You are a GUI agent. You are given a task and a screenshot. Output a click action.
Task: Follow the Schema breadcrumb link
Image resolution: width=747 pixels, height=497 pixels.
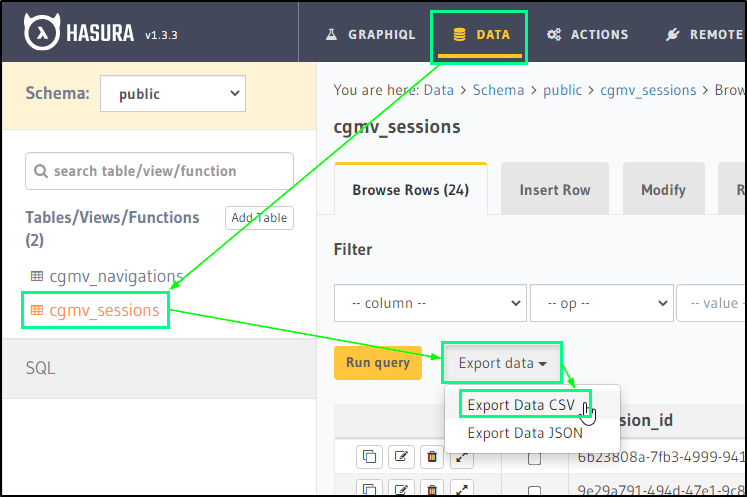[x=498, y=90]
